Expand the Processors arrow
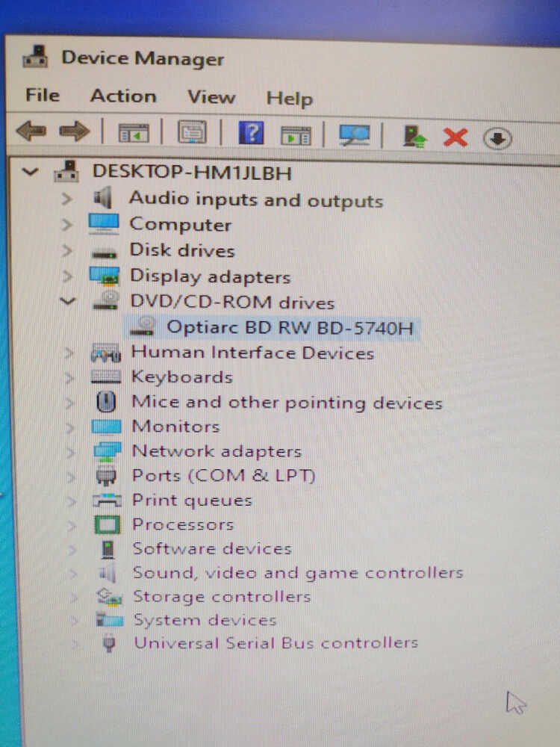The height and width of the screenshot is (747, 560). click(72, 525)
